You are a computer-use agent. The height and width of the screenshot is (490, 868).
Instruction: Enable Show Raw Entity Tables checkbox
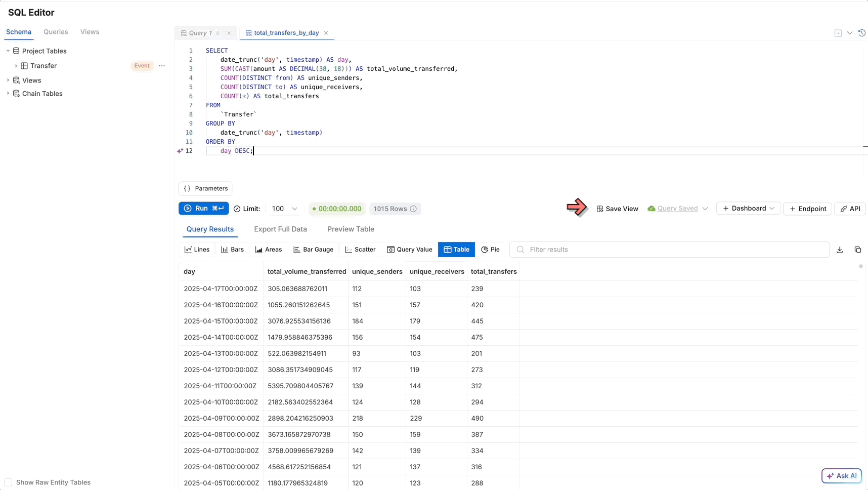(x=8, y=482)
